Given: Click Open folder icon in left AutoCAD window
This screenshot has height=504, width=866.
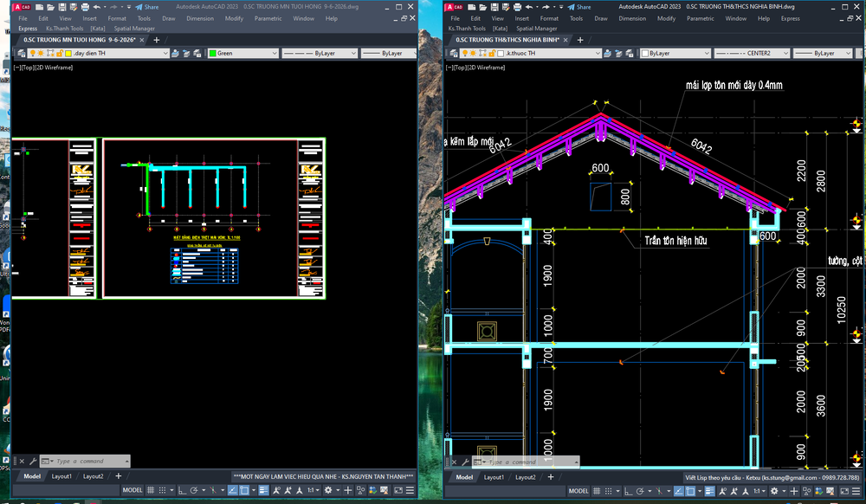Looking at the screenshot, I should pos(50,7).
